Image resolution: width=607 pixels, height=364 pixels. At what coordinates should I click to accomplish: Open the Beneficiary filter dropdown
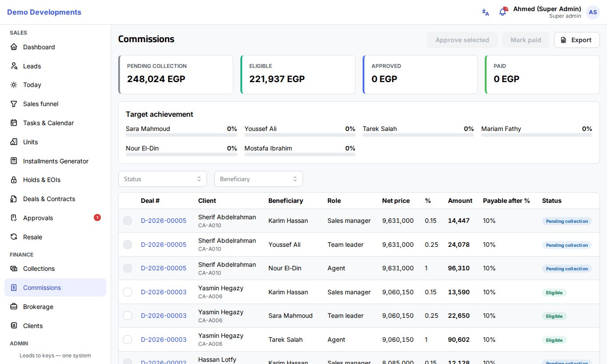coord(259,179)
